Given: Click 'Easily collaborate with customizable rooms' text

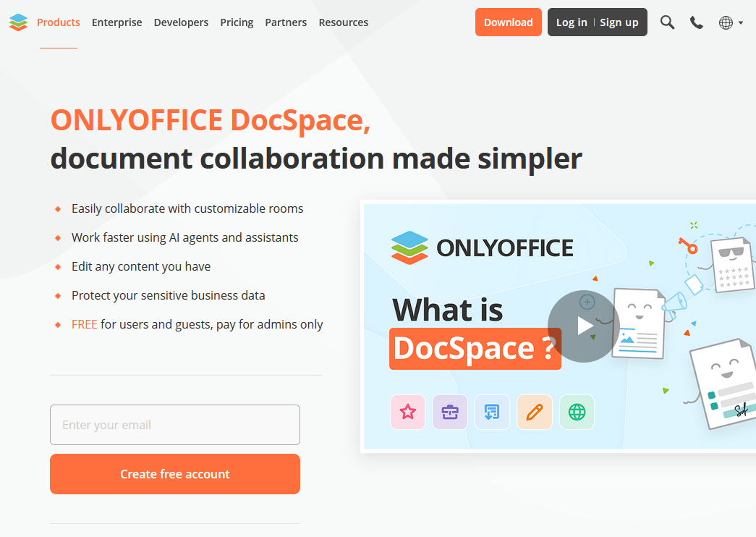Looking at the screenshot, I should (x=187, y=208).
